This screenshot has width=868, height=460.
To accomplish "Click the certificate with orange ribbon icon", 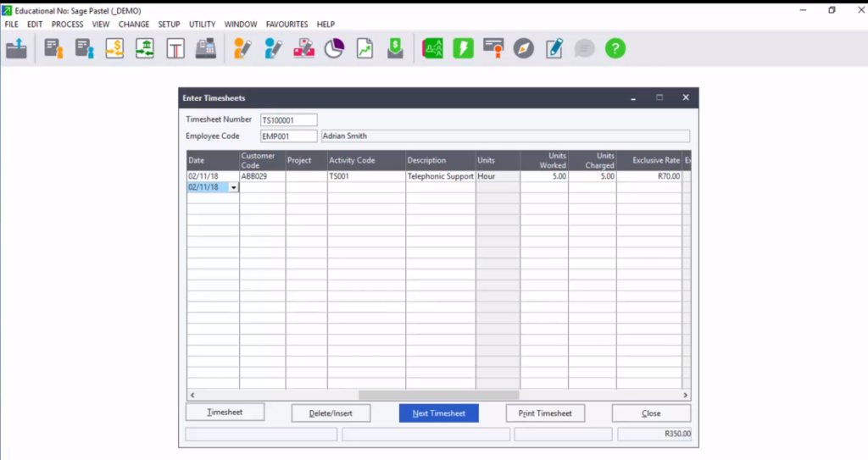I will click(493, 48).
